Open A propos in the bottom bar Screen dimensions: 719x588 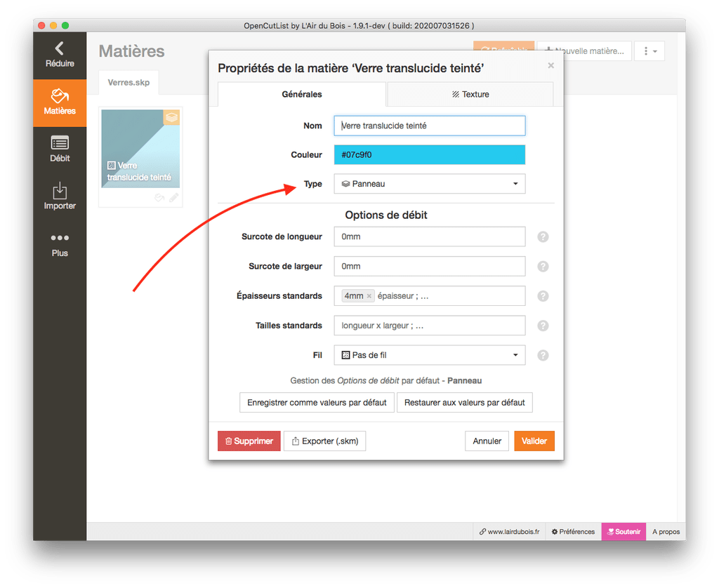[x=666, y=532]
